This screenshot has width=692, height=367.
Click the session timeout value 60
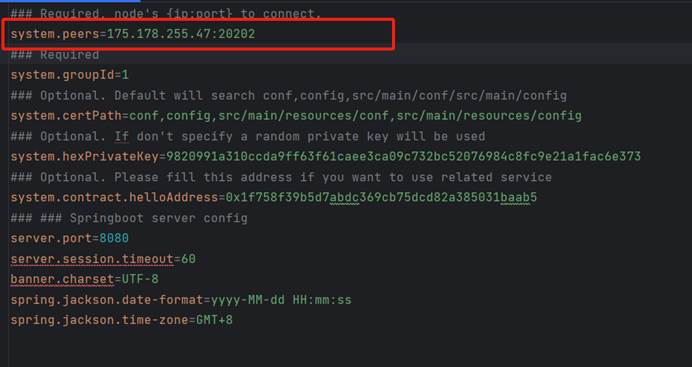click(188, 259)
